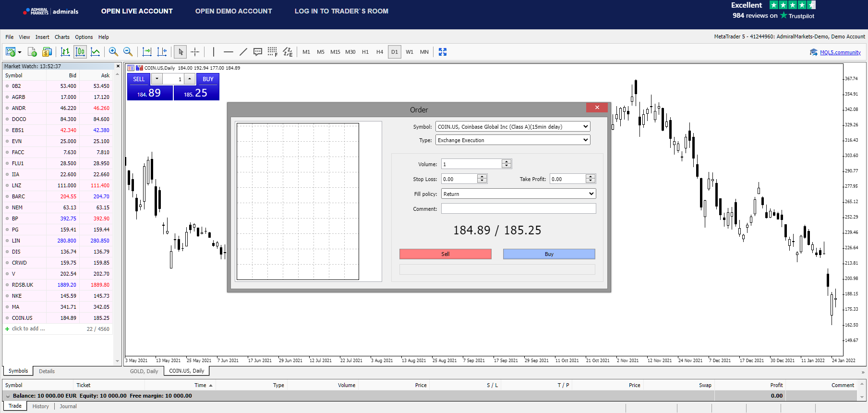
Task: Select the line chart icon
Action: [96, 52]
